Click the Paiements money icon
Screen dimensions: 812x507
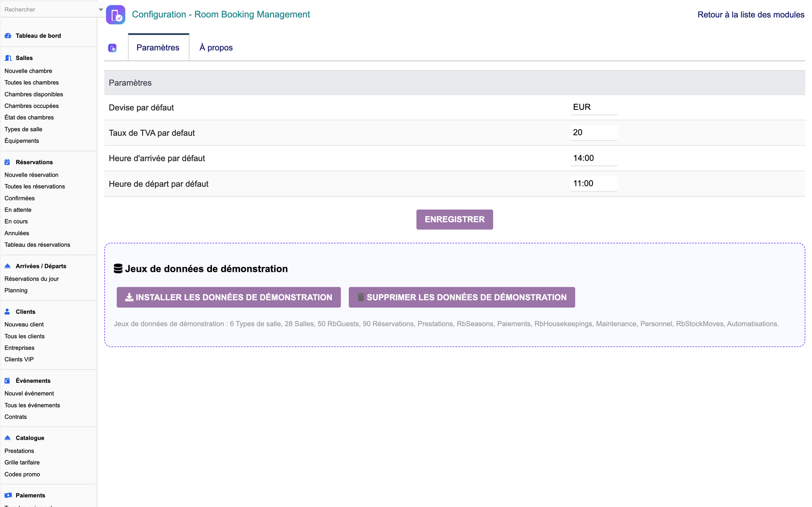(8, 495)
